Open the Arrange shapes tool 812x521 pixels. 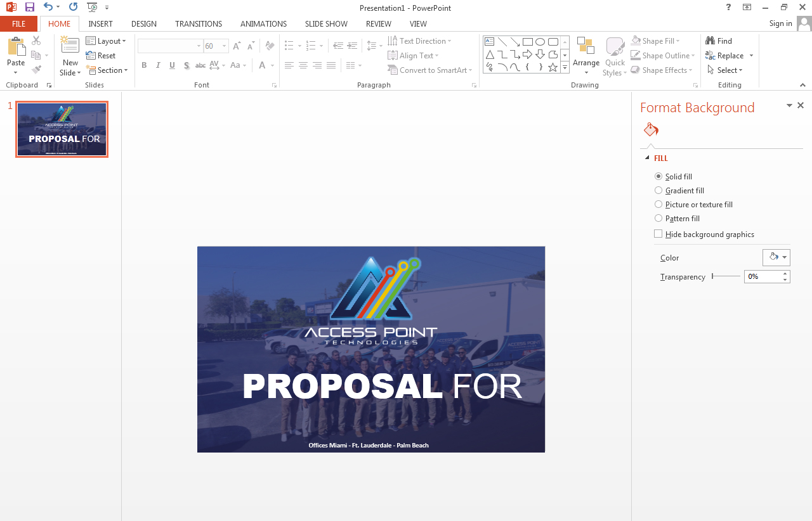[586, 52]
